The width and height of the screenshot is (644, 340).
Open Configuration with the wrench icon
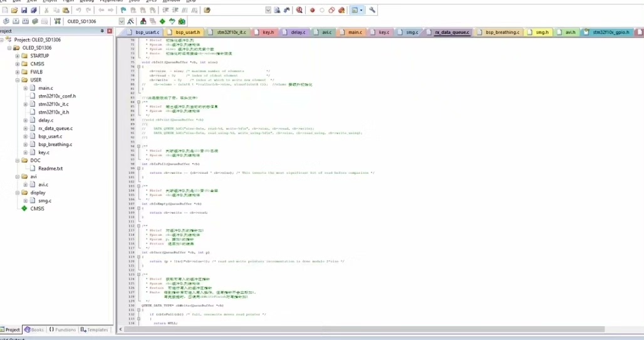[372, 10]
